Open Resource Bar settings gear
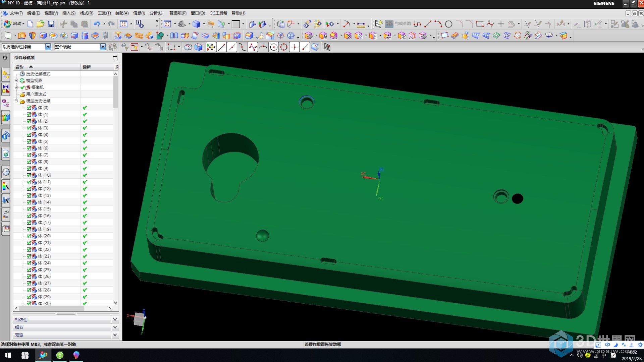644x362 pixels. (x=5, y=58)
